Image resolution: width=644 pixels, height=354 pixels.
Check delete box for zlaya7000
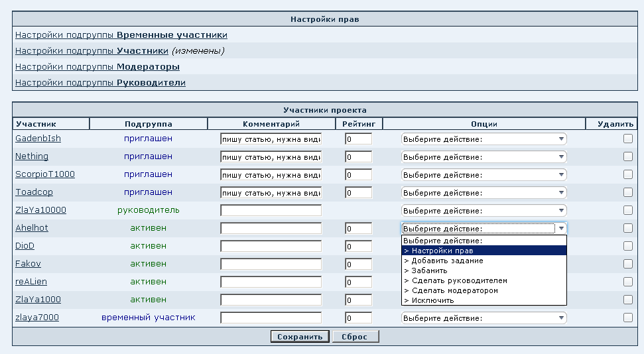point(627,318)
